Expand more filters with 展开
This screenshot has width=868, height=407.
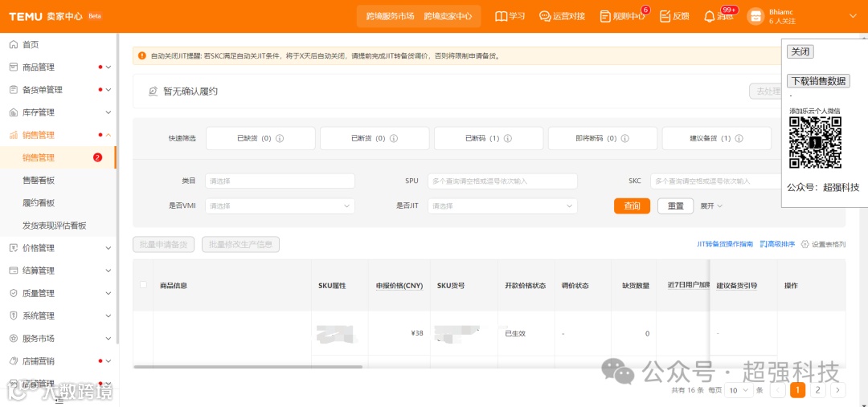[x=711, y=206]
